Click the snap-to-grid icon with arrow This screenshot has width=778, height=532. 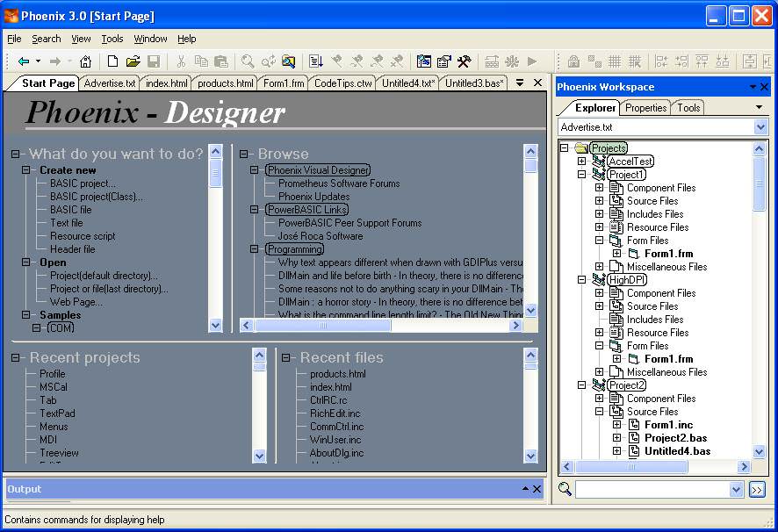point(635,61)
